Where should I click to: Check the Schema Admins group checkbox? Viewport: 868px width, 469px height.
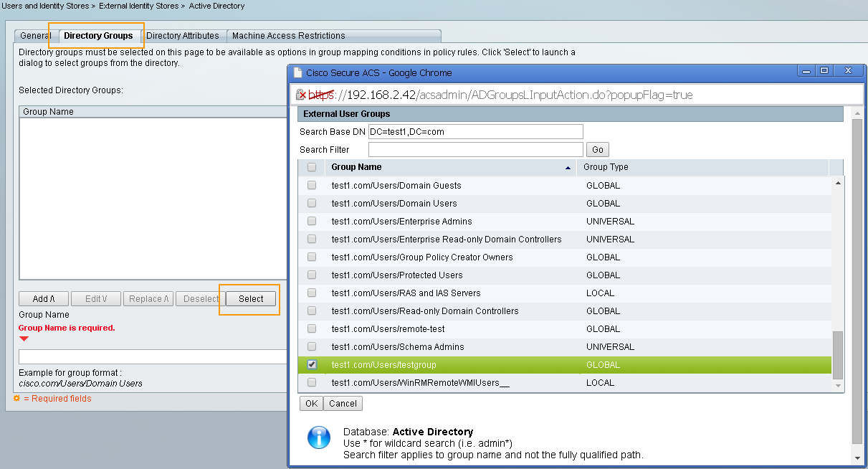coord(312,346)
